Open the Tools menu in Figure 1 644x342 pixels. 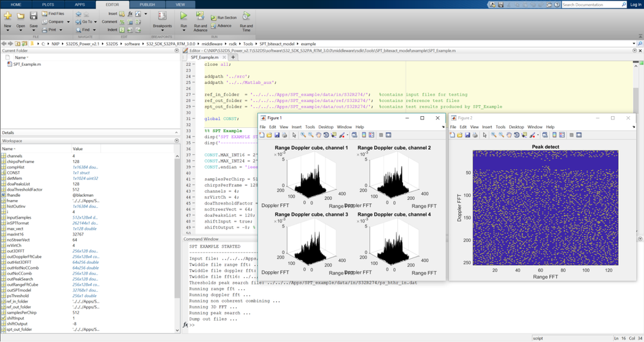[x=310, y=127]
